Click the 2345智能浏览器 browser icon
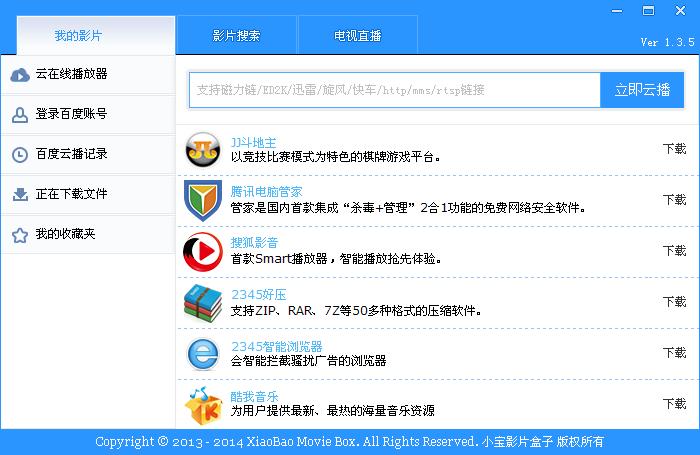 (203, 354)
